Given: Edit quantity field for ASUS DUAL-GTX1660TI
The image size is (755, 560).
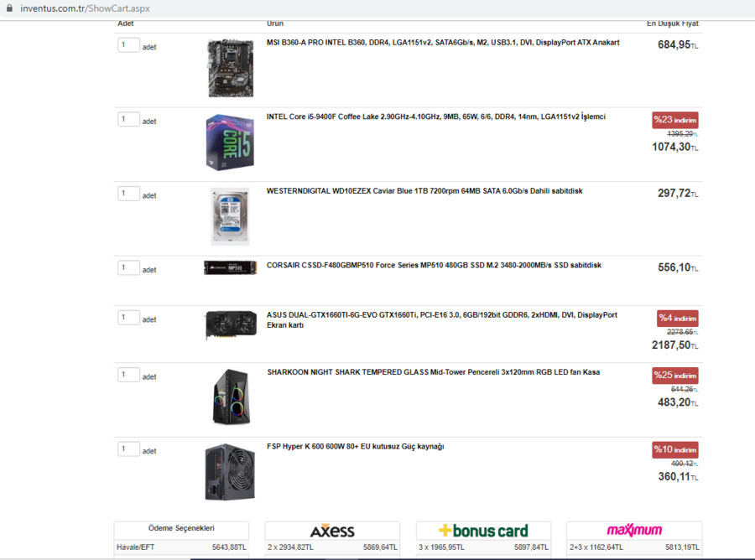Looking at the screenshot, I should 128,318.
